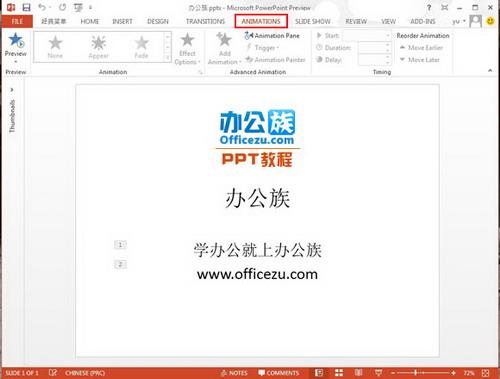
Task: Open the Start timing dropdown
Action: [367, 35]
